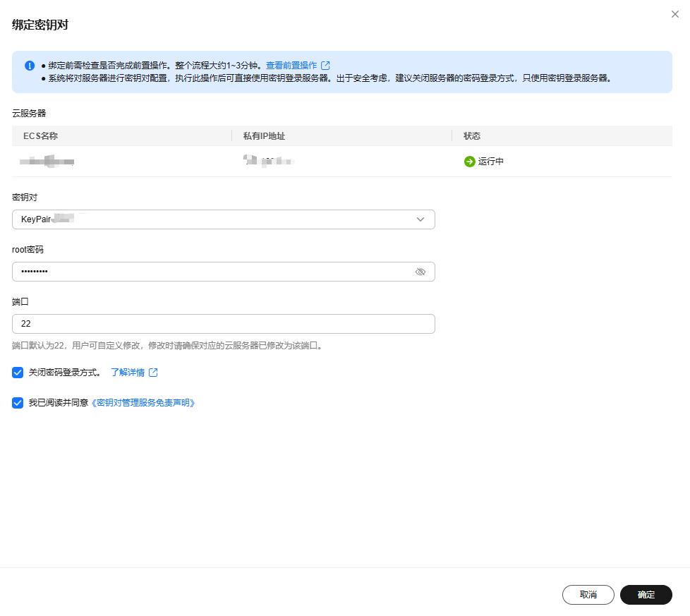
Task: Open the 密钥对管理服务免责声明 link
Action: click(x=143, y=403)
